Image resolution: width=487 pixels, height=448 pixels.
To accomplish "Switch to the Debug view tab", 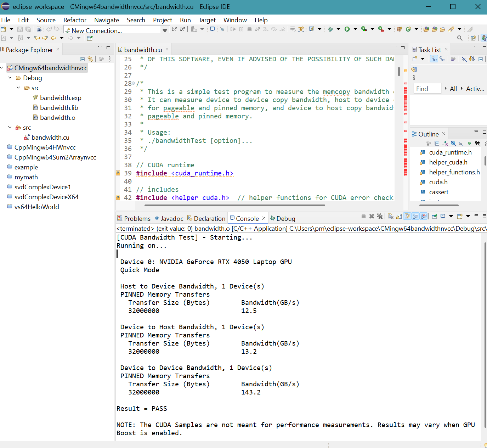I will (283, 219).
